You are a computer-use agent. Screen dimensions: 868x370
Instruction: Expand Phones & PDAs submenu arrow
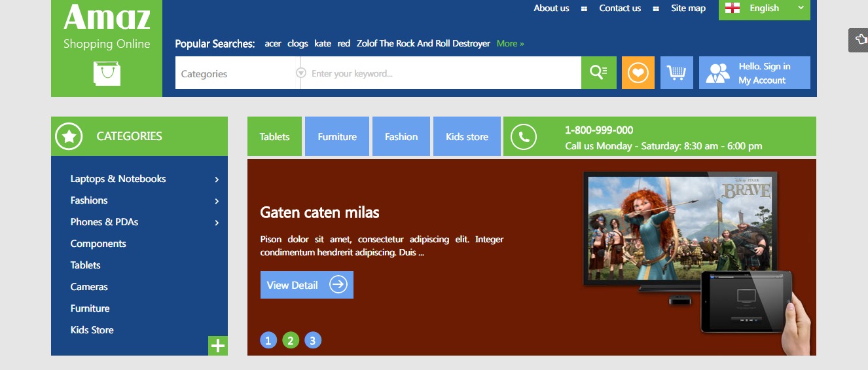tap(217, 223)
